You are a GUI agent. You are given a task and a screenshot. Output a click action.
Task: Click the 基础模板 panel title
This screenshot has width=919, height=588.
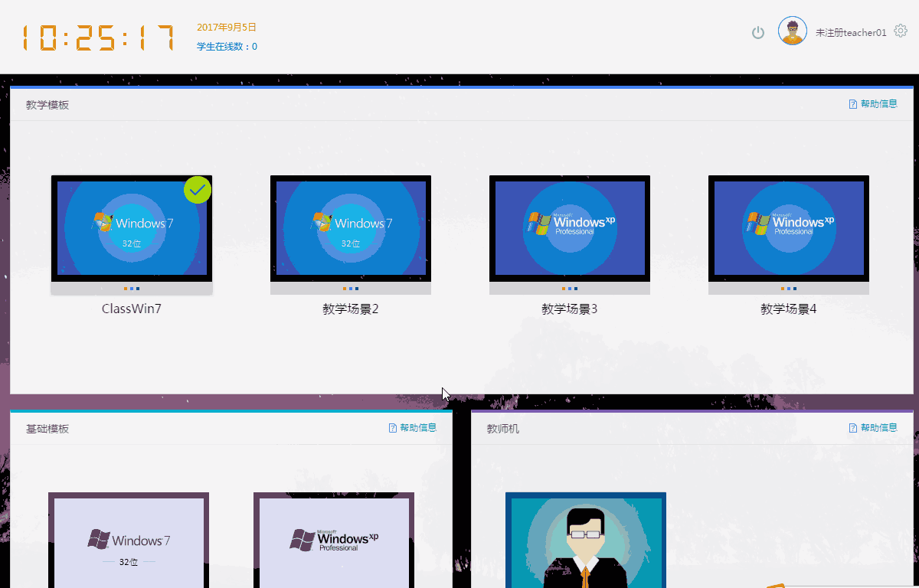click(47, 429)
